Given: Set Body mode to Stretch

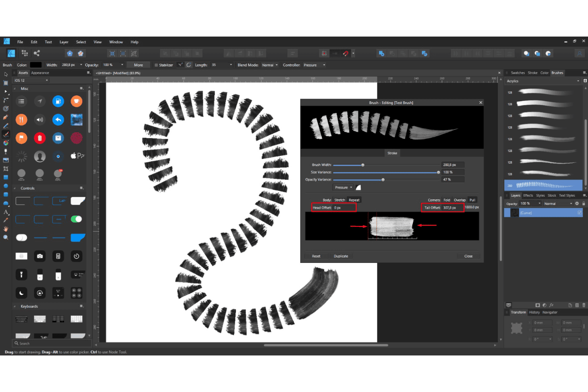Looking at the screenshot, I should 340,200.
